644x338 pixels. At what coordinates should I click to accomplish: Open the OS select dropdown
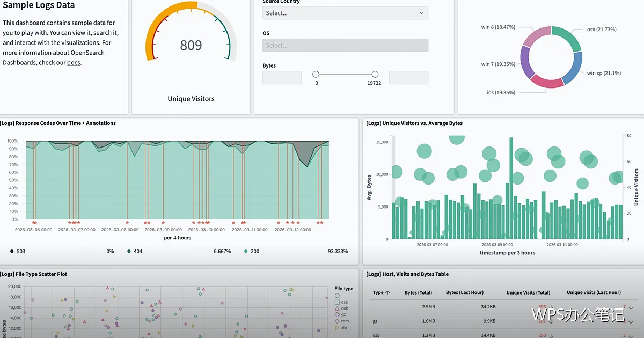pos(345,45)
